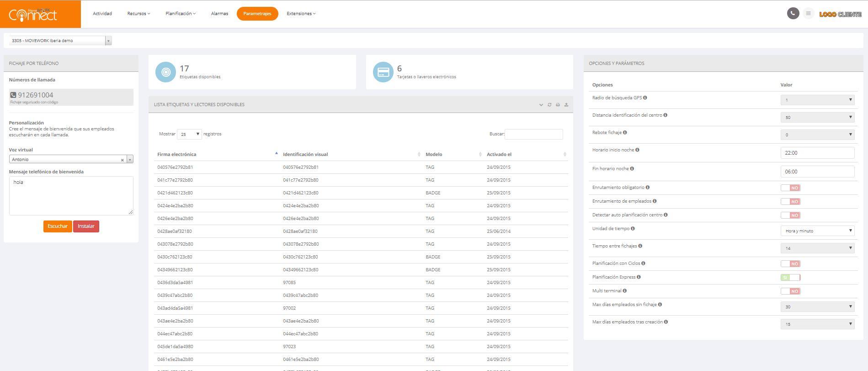Open the hamburger menu icon
Screen dimensions: 868x371
(x=808, y=13)
